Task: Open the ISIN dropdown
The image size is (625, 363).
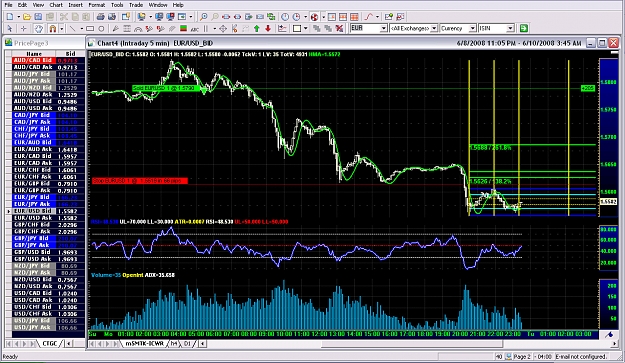Action: coord(510,28)
